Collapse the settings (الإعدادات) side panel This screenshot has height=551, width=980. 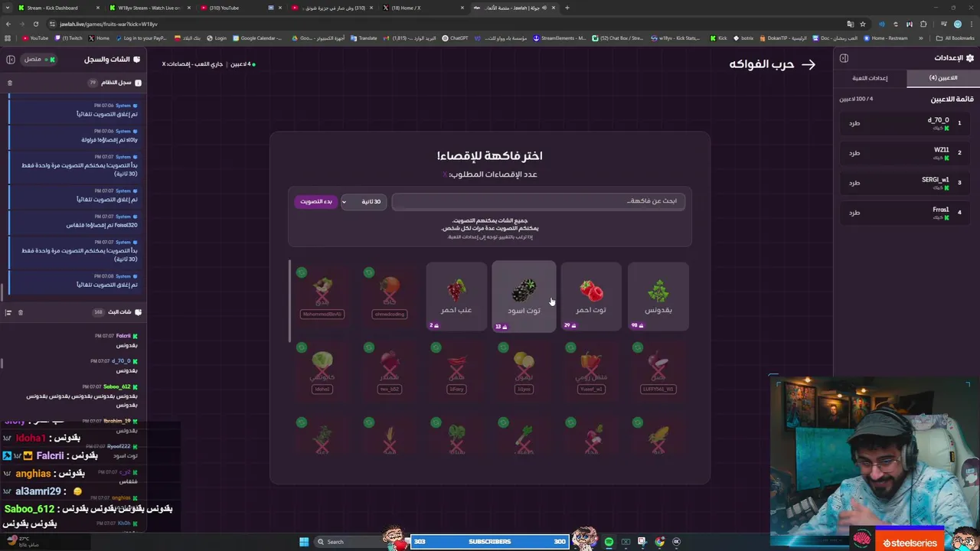point(844,58)
